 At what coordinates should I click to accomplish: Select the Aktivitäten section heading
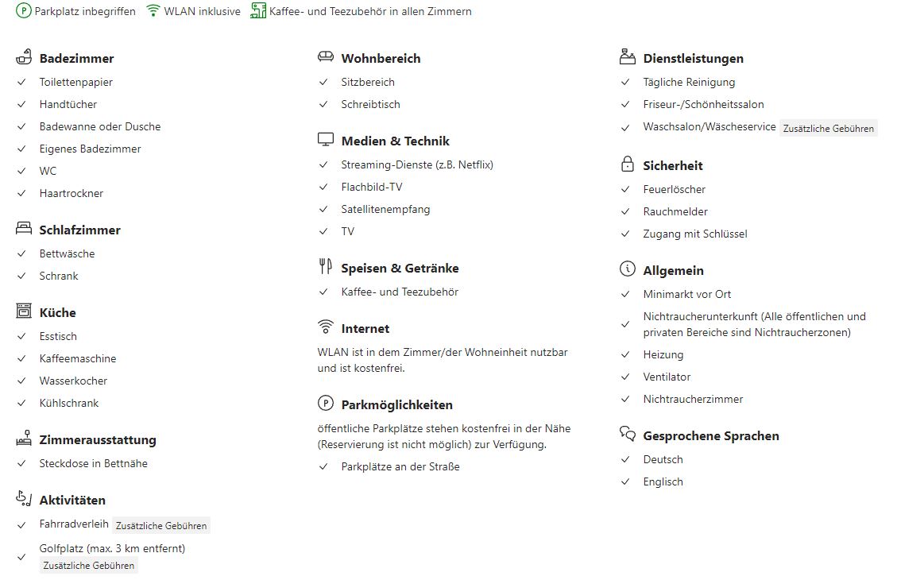tap(72, 500)
